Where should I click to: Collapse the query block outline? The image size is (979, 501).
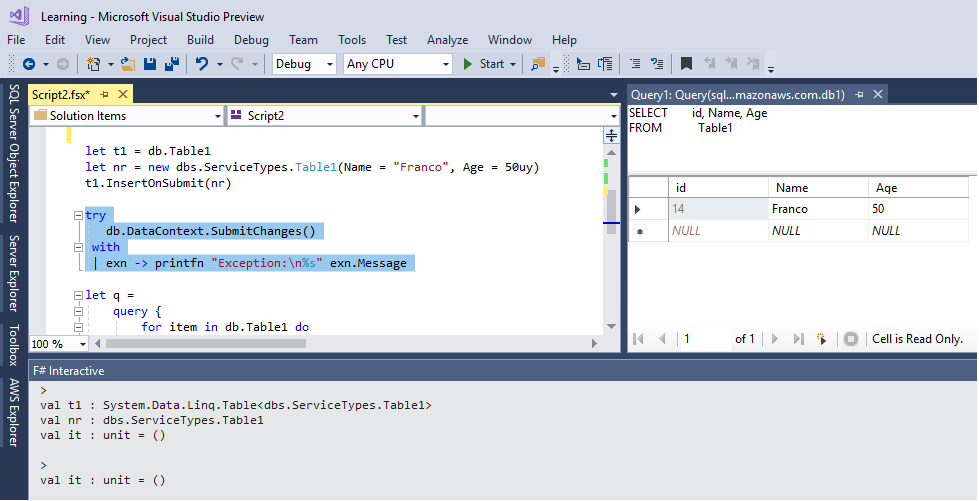coord(79,311)
